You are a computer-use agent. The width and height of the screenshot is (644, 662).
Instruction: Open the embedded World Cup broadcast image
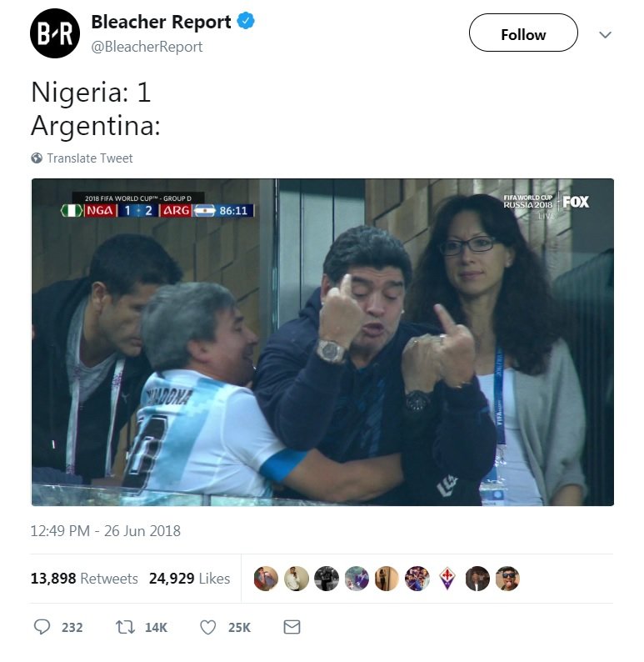point(322,342)
